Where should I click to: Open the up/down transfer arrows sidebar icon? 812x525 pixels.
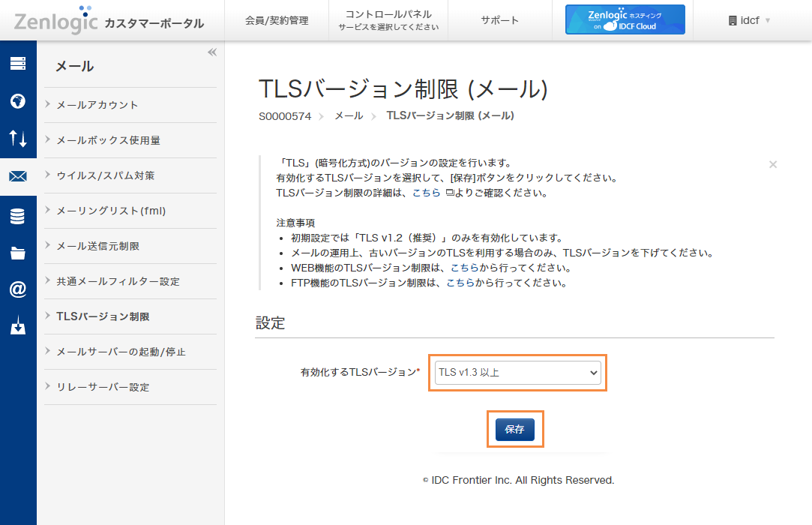click(x=18, y=139)
